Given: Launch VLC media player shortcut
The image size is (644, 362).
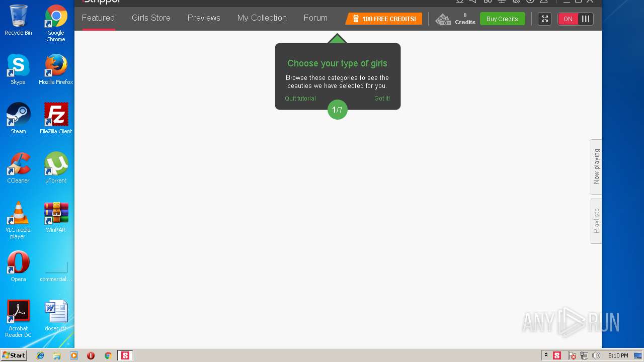Looking at the screenshot, I should (18, 220).
